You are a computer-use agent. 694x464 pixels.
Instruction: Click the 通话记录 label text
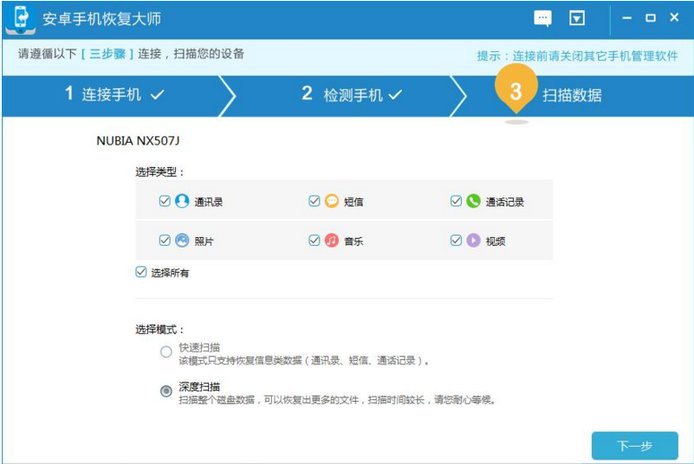(505, 202)
